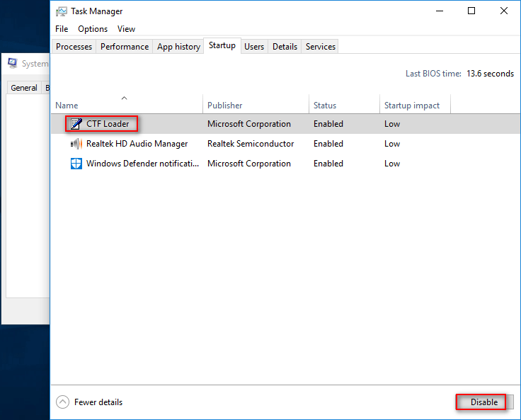Switch to the Processes tab

click(x=74, y=47)
